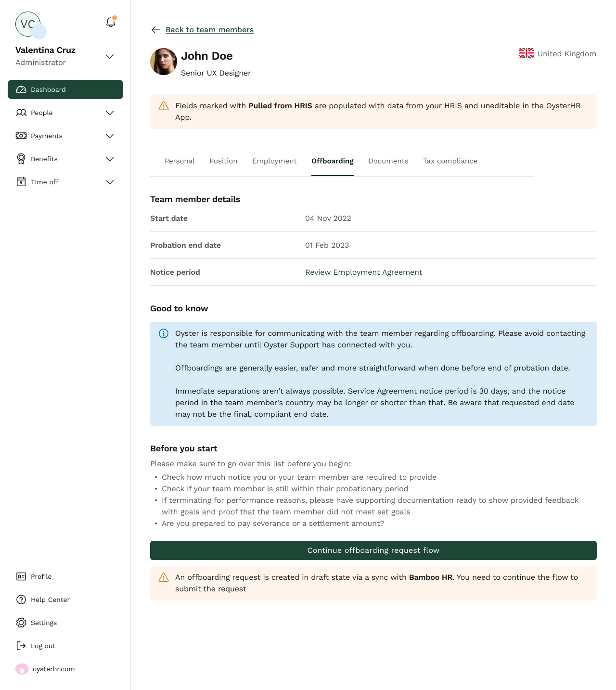616x690 pixels.
Task: Click the Benefits ribbon icon
Action: click(x=21, y=159)
